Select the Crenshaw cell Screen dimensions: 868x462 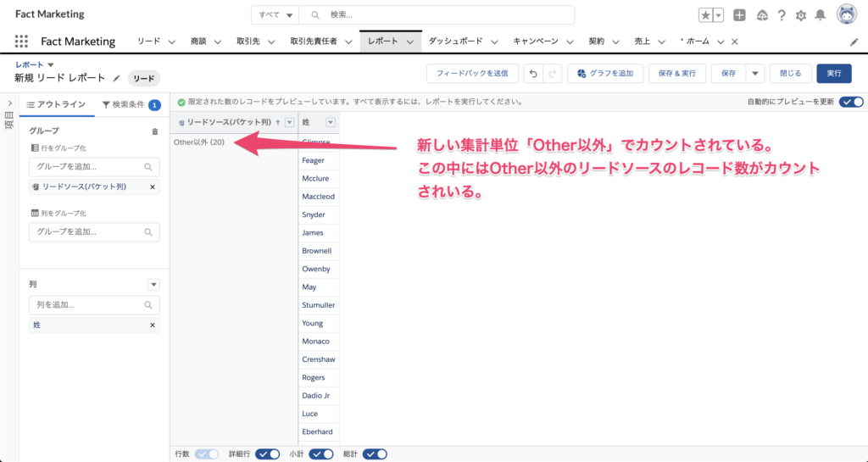coord(319,359)
